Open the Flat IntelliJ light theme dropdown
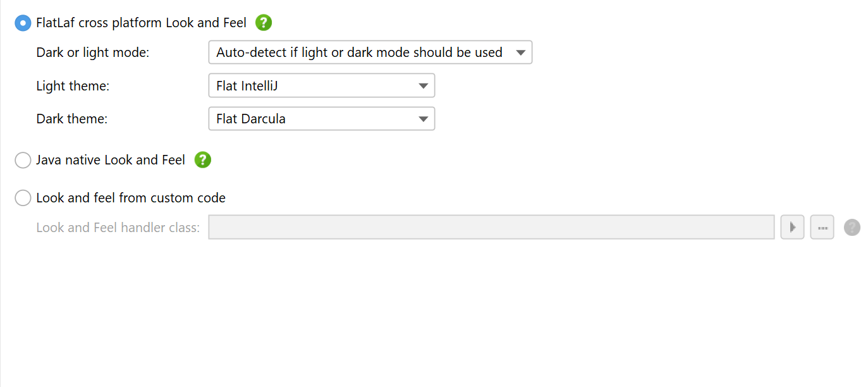The width and height of the screenshot is (868, 387). tap(322, 86)
